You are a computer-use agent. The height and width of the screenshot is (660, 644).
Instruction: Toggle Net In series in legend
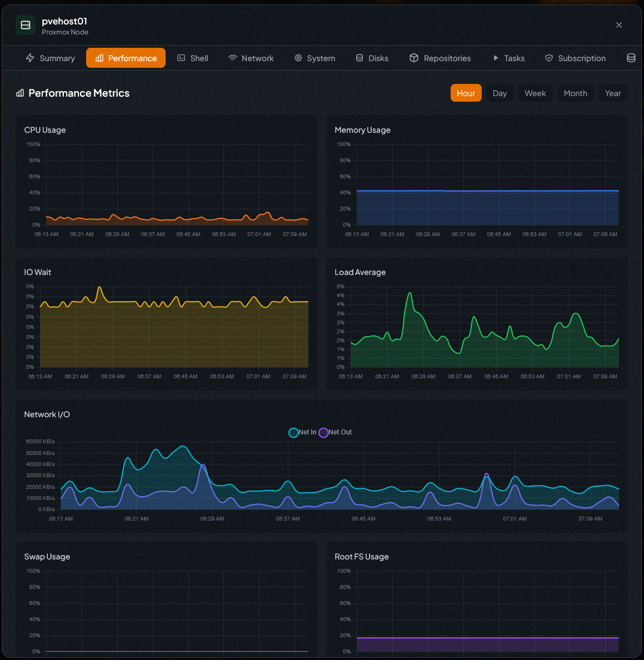click(303, 432)
